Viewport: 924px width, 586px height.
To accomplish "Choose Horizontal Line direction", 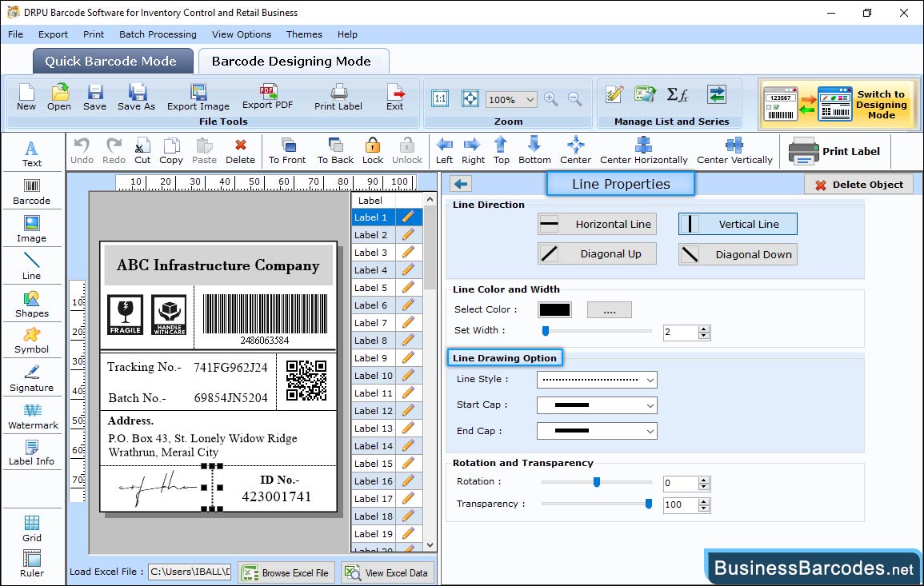I will click(x=597, y=224).
